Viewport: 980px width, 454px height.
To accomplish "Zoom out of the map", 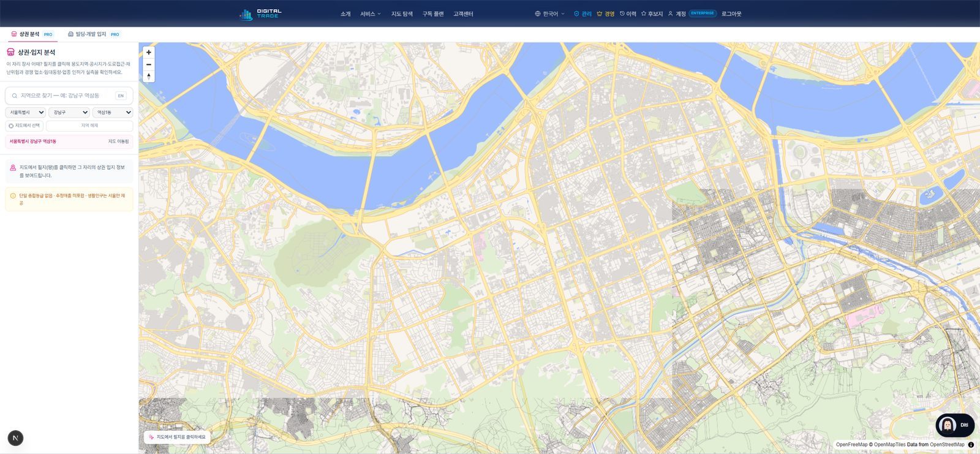I will tap(148, 64).
